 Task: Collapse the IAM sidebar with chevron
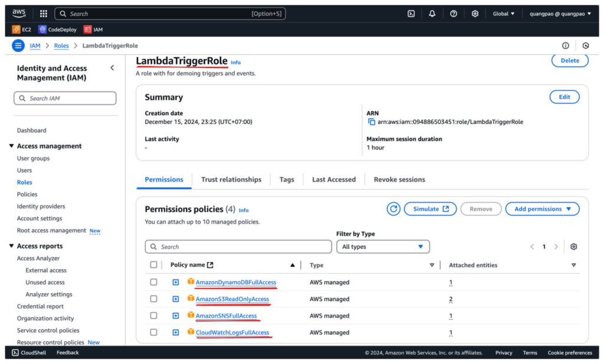[x=112, y=68]
